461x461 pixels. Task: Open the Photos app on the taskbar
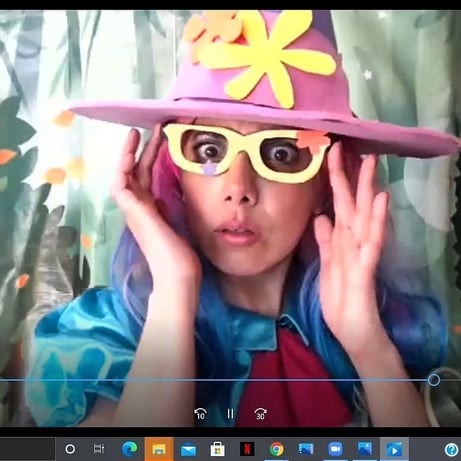tap(365, 449)
